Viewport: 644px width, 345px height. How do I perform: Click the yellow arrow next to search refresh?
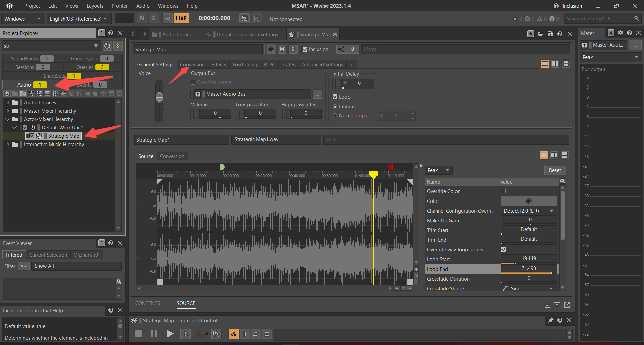tap(118, 46)
